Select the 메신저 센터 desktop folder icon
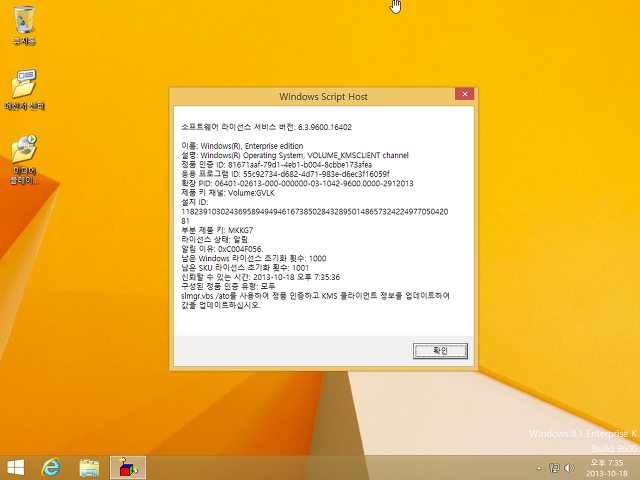Image resolution: width=640 pixels, height=480 pixels. 24,90
